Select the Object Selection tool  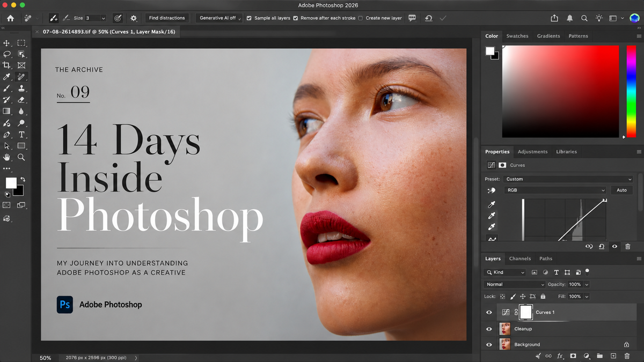click(21, 54)
